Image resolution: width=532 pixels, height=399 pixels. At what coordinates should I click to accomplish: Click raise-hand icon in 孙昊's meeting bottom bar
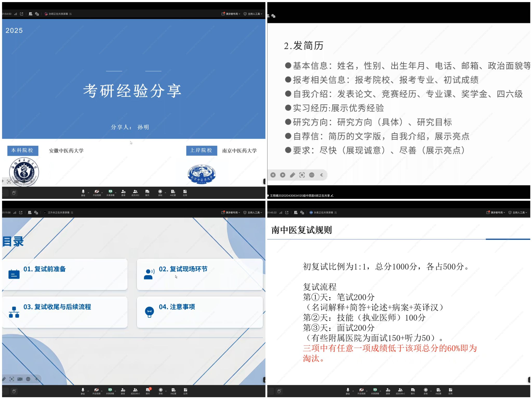(279, 391)
